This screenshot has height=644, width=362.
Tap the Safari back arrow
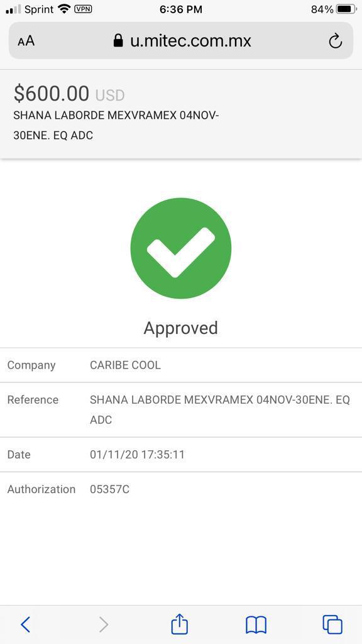(x=25, y=625)
